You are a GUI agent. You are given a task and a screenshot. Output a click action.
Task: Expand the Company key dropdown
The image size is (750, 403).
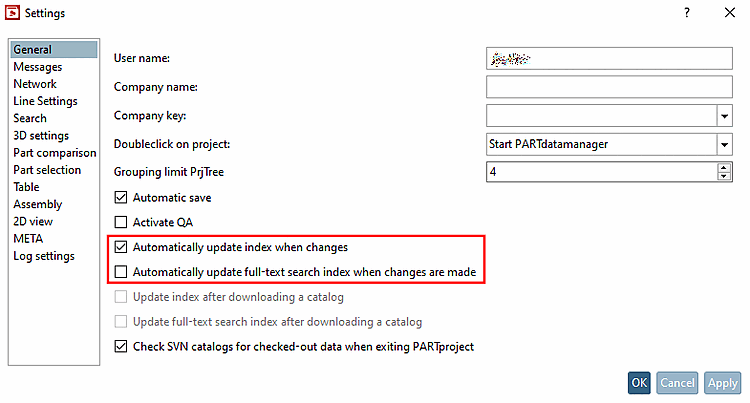click(724, 116)
